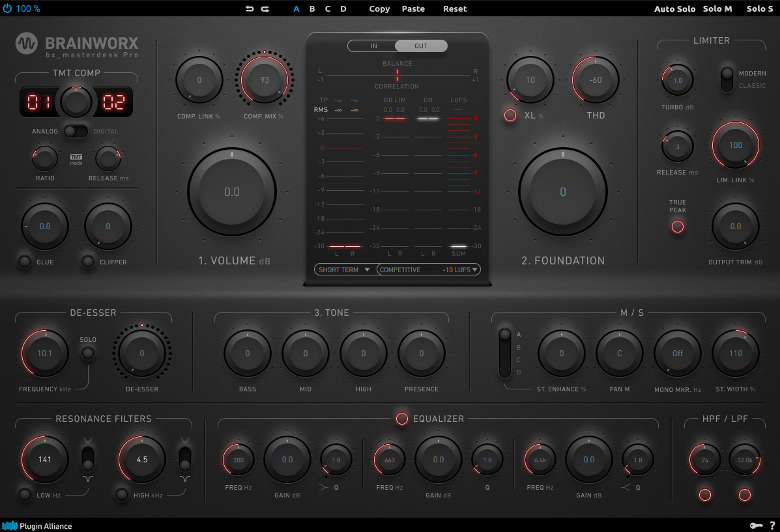The height and width of the screenshot is (532, 780).
Task: Open the help question mark icon
Action: coord(772,525)
